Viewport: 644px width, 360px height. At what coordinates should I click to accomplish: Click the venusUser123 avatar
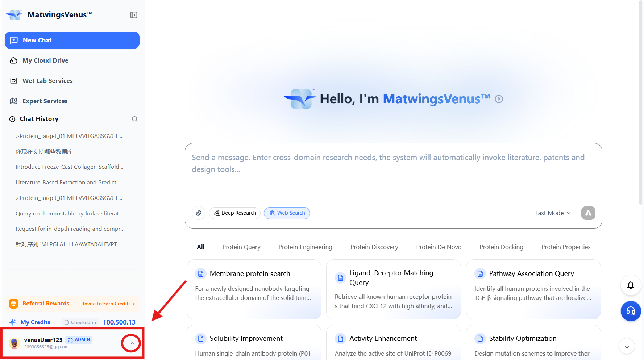pyautogui.click(x=14, y=343)
